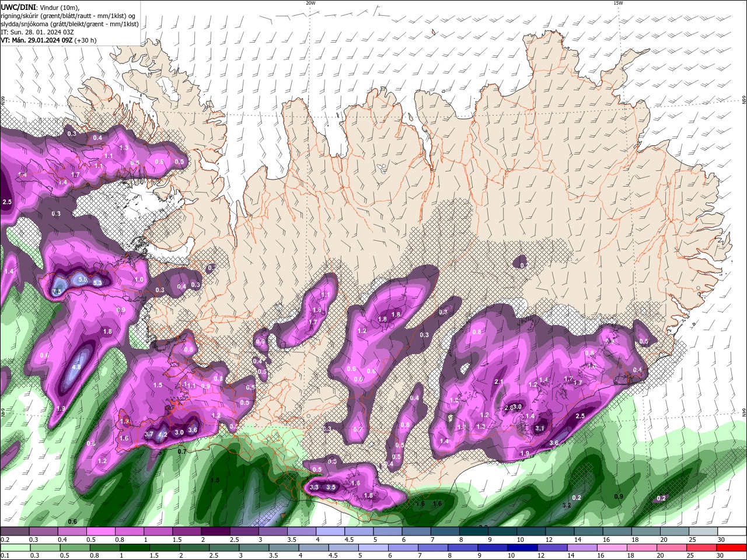Click the '5.3' snowfall value on the map
This screenshot has height=560, width=747.
click(x=97, y=283)
